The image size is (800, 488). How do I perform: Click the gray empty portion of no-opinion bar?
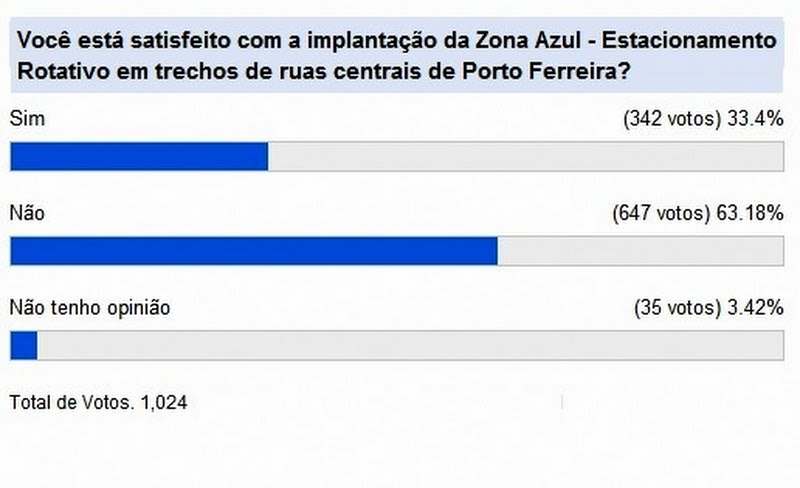pyautogui.click(x=410, y=346)
